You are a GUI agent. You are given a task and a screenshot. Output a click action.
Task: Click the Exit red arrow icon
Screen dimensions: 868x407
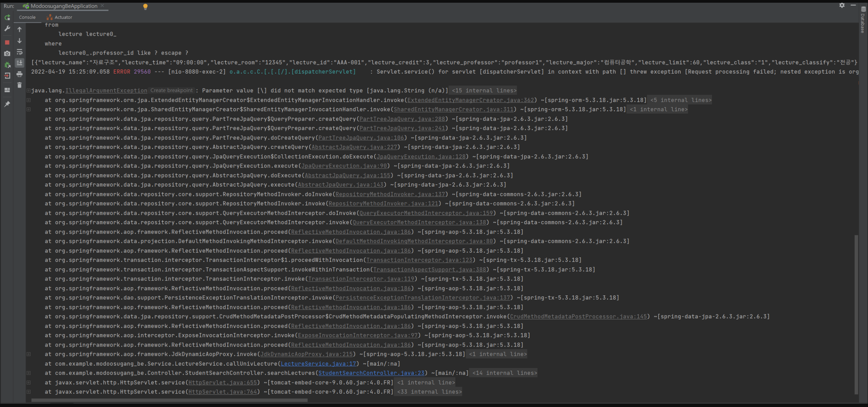[7, 76]
